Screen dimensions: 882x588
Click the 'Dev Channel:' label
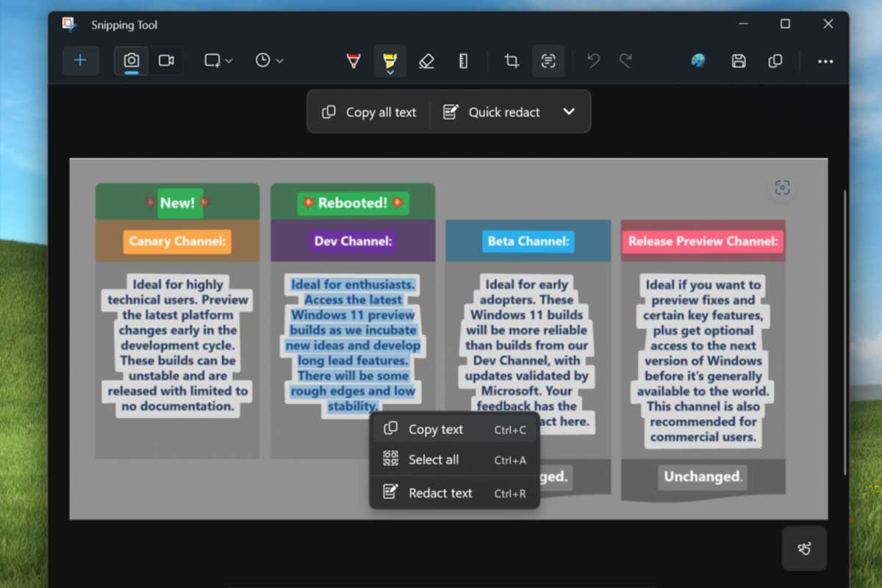tap(354, 241)
